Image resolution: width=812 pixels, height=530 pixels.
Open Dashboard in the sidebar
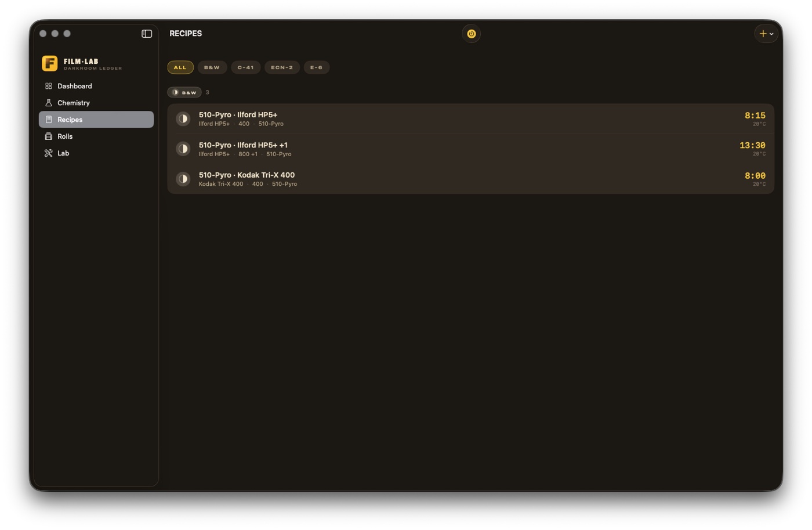pyautogui.click(x=96, y=86)
